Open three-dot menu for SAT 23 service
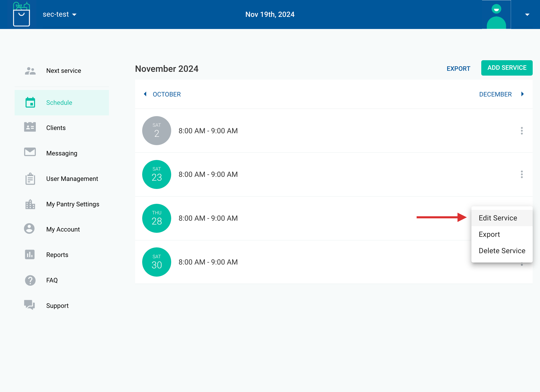This screenshot has width=540, height=392. coord(522,174)
